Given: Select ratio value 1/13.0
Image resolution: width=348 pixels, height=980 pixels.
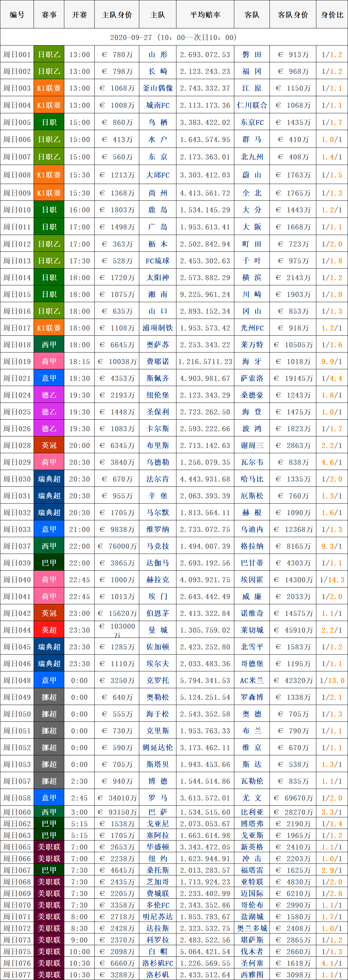Looking at the screenshot, I should point(332,680).
